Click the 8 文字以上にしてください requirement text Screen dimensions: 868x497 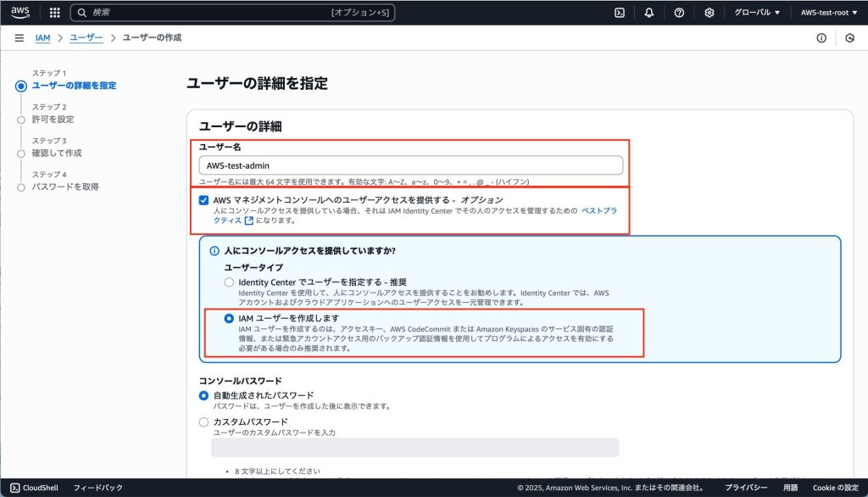(x=277, y=471)
